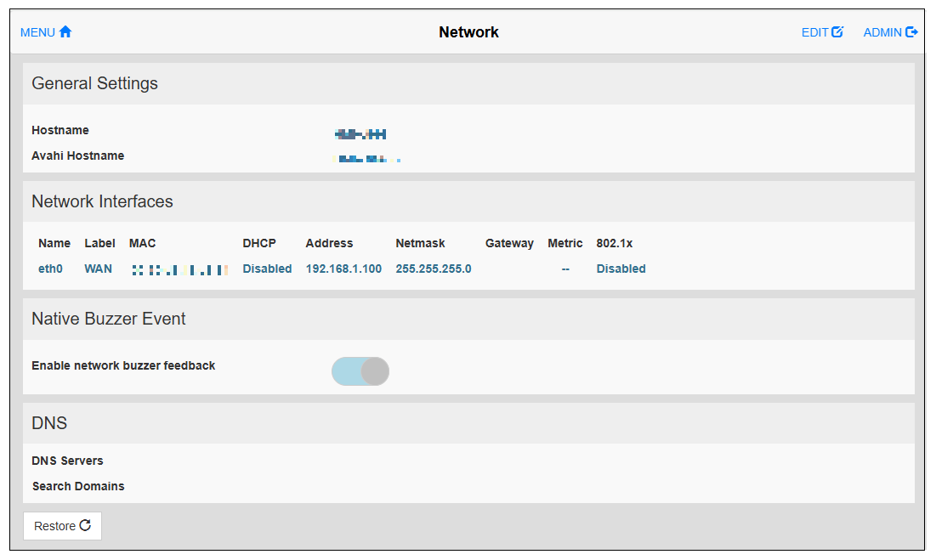This screenshot has height=560, width=936.
Task: Open the MENU link
Action: click(37, 32)
